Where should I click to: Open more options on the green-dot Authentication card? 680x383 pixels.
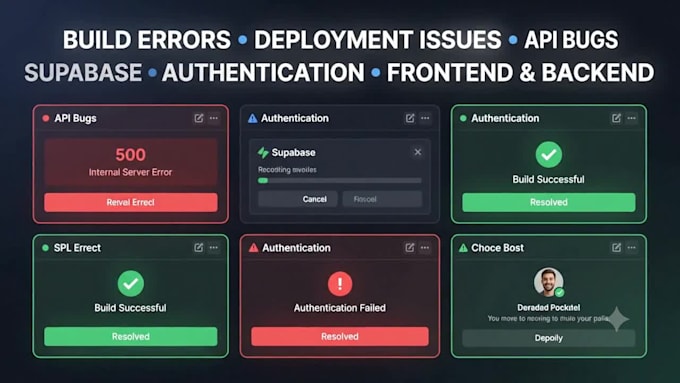[631, 118]
